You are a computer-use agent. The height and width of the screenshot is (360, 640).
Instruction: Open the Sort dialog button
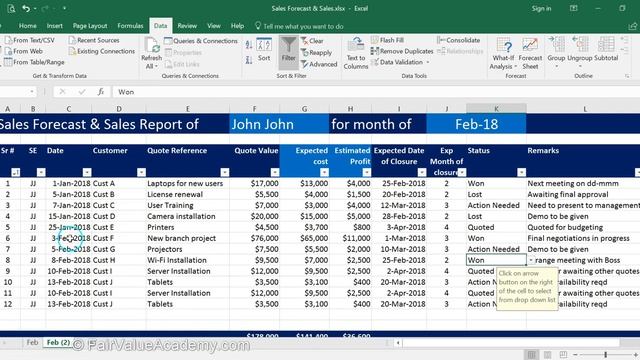tap(264, 50)
